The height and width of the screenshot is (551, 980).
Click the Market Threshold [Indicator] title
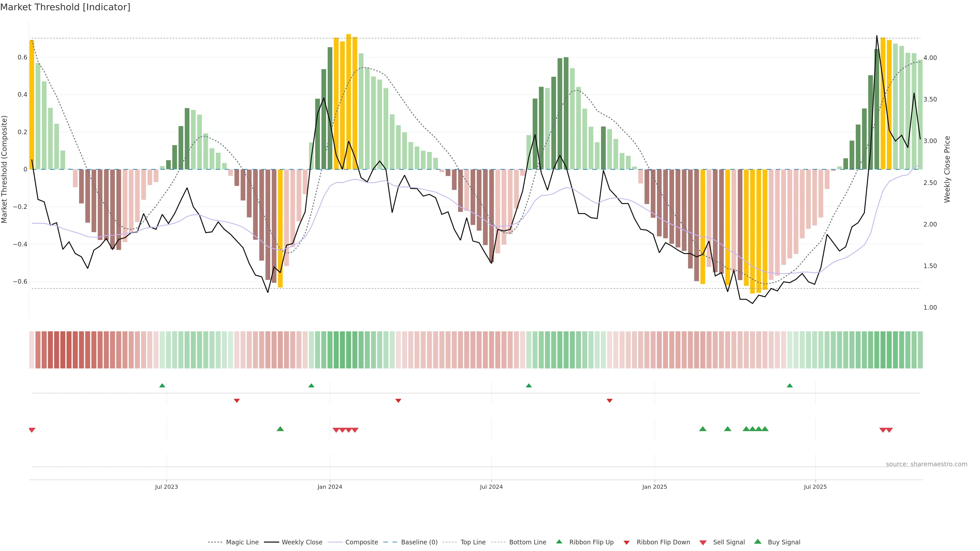(65, 7)
